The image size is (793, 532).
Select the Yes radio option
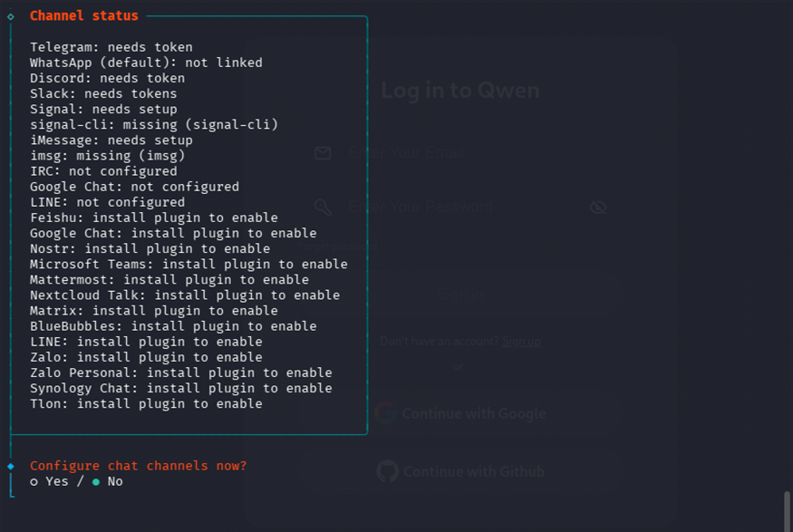(x=49, y=481)
